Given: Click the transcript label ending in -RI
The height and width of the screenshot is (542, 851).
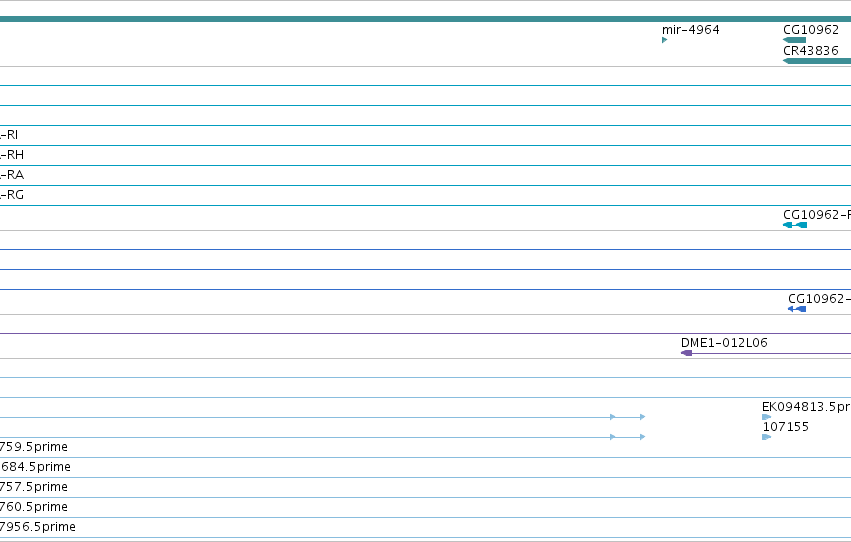Looking at the screenshot, I should [x=9, y=135].
